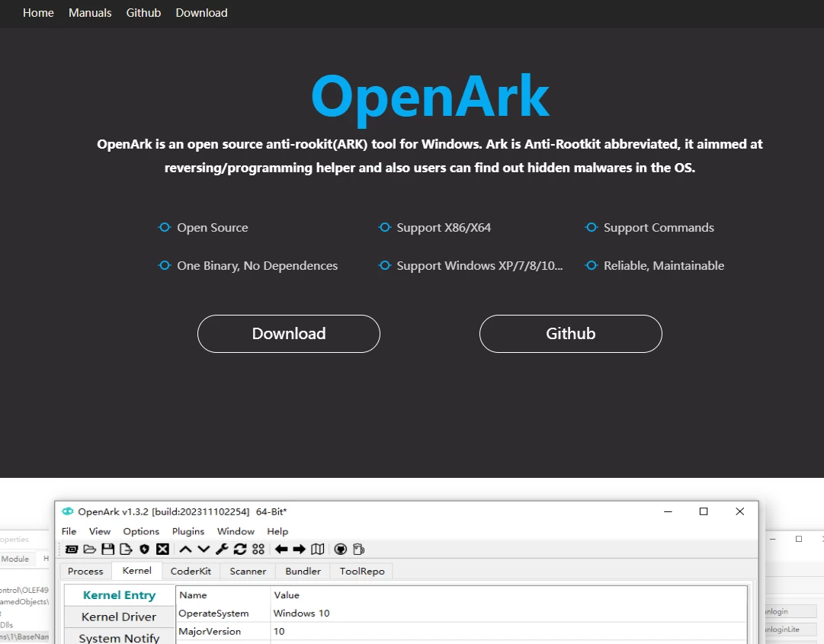
Task: Click the shield with lightning bolt icon
Action: click(x=145, y=549)
